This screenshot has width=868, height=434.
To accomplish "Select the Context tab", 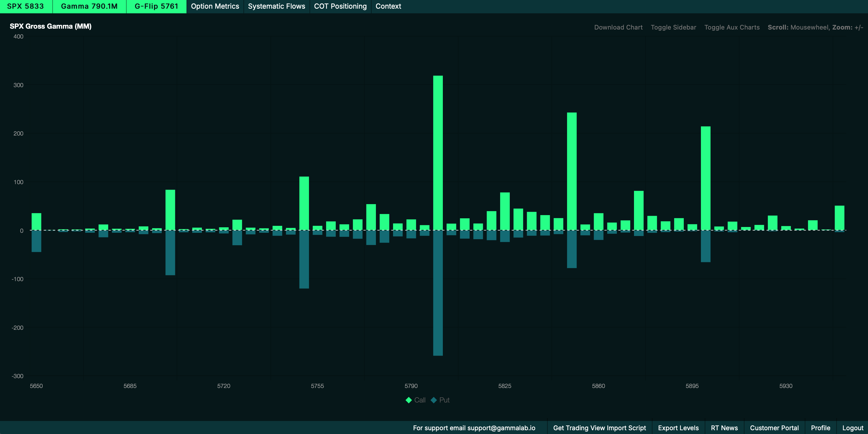I will click(388, 6).
